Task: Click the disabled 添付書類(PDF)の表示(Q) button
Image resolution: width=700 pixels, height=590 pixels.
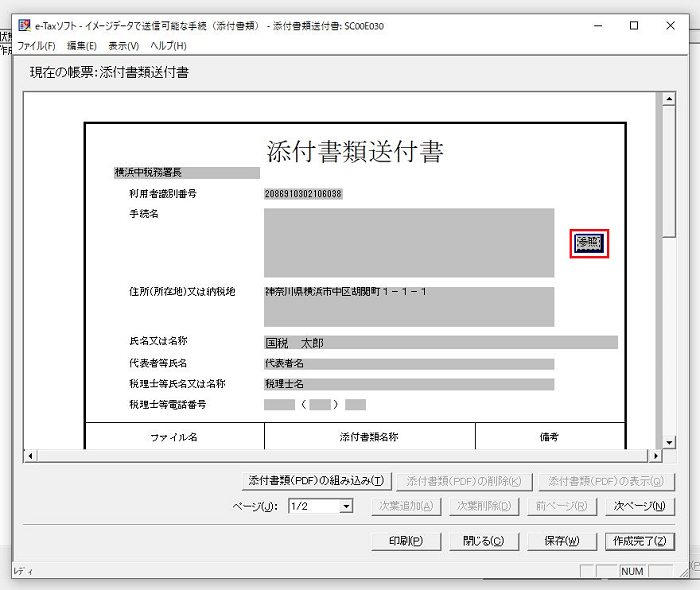Action: click(606, 481)
